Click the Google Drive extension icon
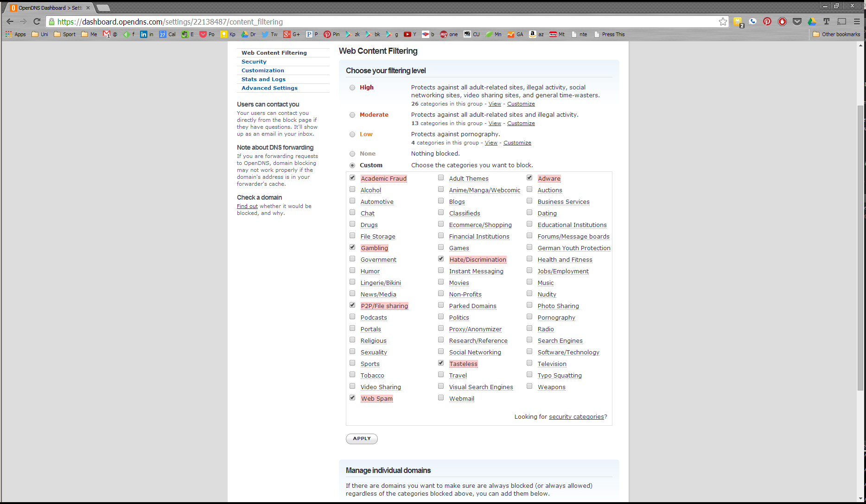The image size is (866, 504). (812, 21)
